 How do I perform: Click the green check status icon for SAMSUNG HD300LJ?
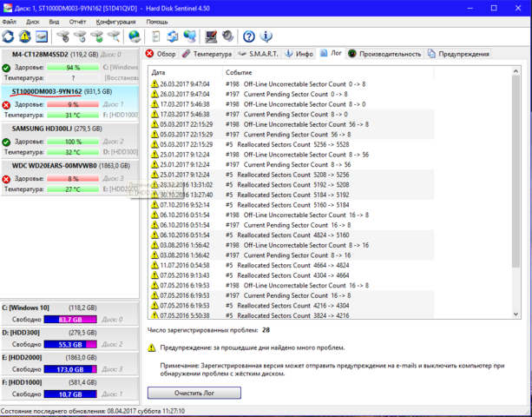[x=6, y=142]
